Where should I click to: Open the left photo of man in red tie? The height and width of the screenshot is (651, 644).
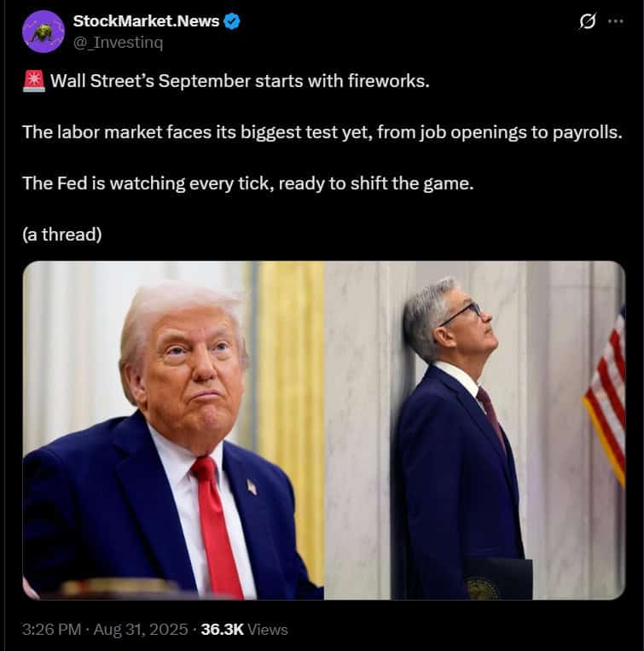(173, 430)
